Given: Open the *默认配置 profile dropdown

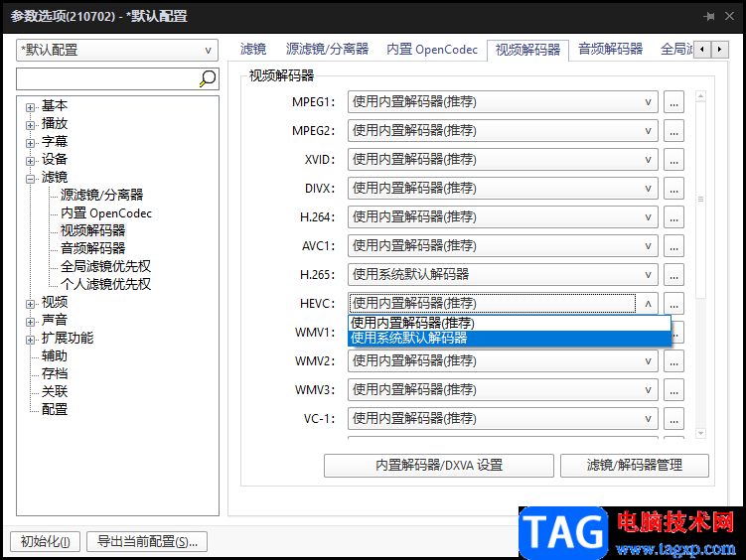Looking at the screenshot, I should click(117, 50).
